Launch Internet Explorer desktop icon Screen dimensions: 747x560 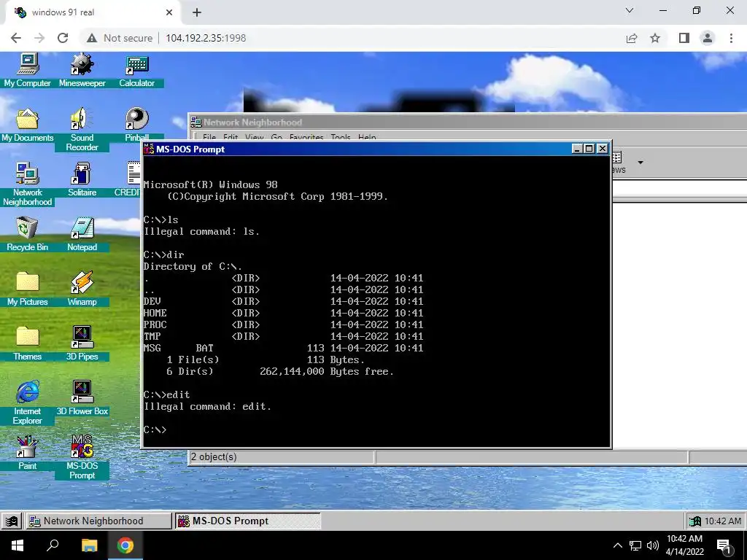pos(27,402)
